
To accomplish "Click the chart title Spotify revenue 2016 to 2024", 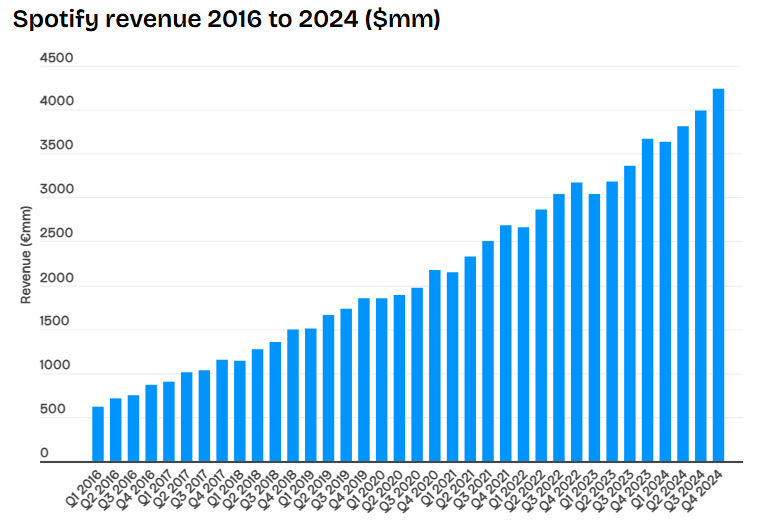I will tap(226, 20).
